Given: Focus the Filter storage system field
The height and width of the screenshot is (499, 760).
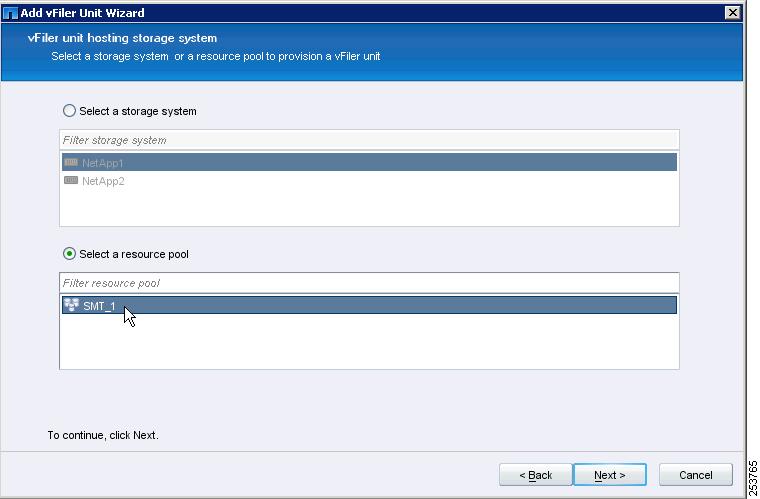Looking at the screenshot, I should coord(369,140).
